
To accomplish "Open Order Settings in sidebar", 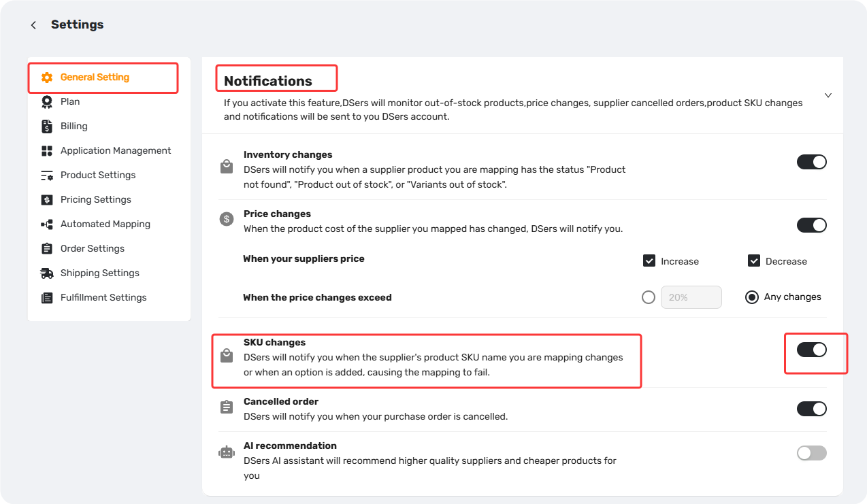I will click(93, 248).
